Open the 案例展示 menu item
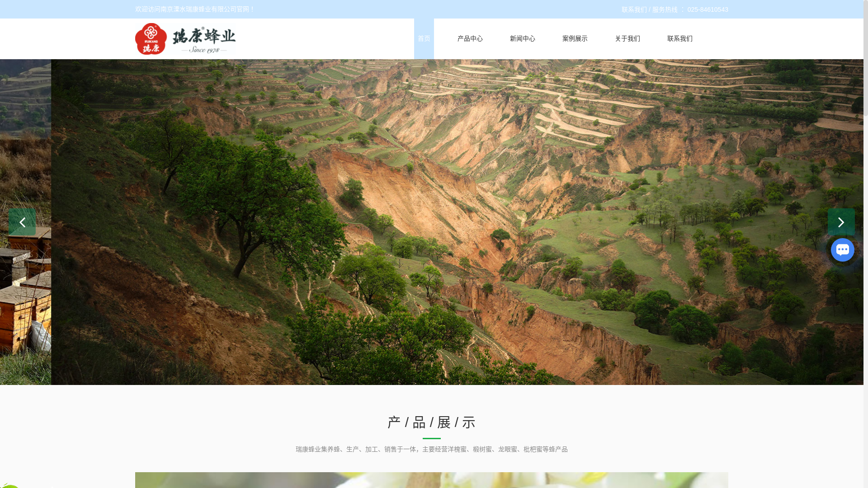This screenshot has width=868, height=488. click(x=575, y=39)
